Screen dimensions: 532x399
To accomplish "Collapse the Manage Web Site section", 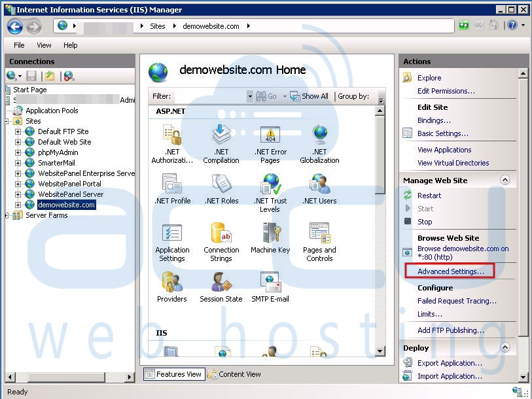I will pos(505,180).
